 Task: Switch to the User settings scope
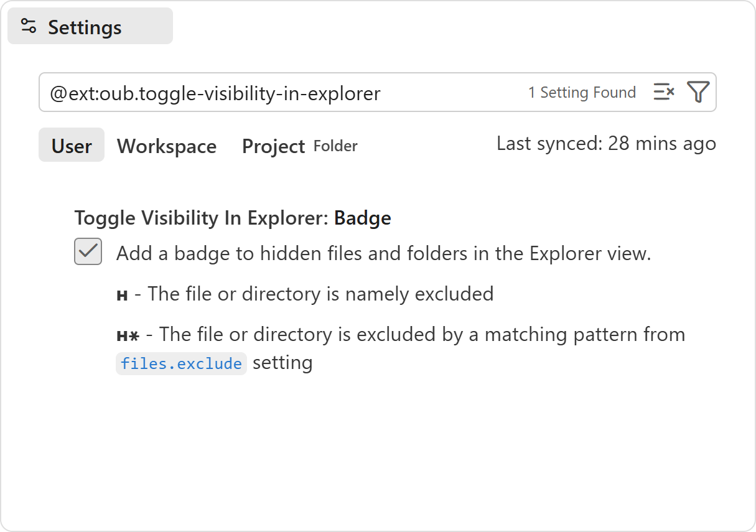[x=72, y=146]
